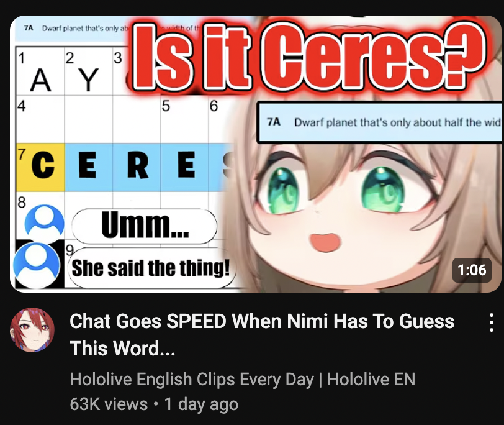Click the '1 day ago' upload date
Image resolution: width=504 pixels, height=425 pixels.
[201, 404]
